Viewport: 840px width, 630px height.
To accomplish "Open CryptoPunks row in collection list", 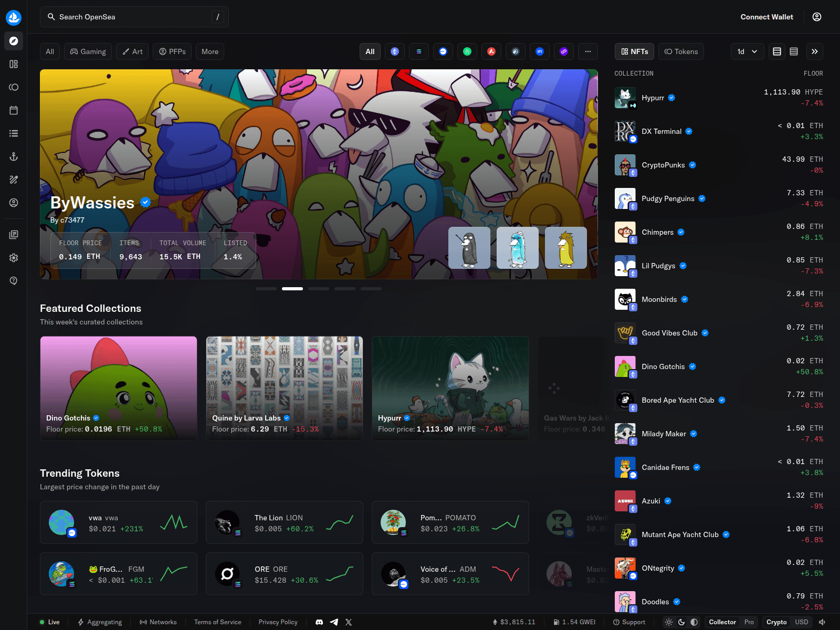I will click(719, 165).
